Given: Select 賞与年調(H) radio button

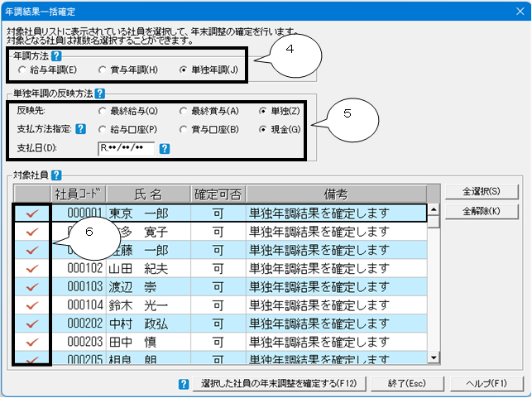Looking at the screenshot, I should tap(128, 70).
